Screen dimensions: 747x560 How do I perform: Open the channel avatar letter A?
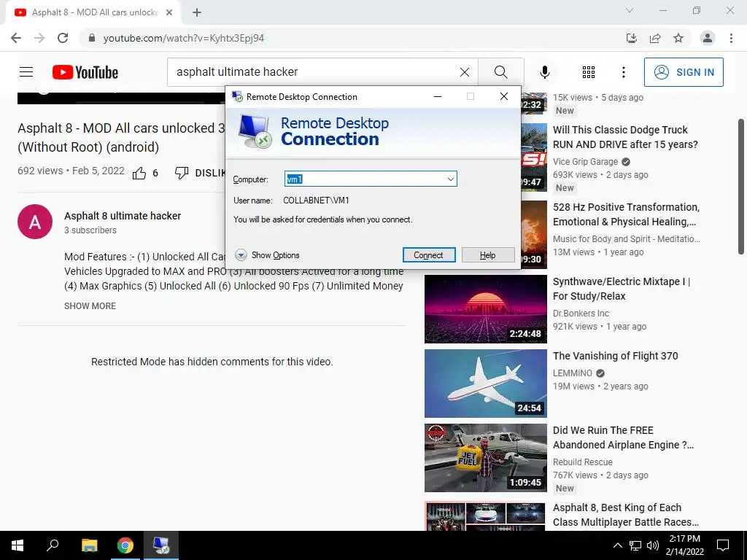(35, 222)
